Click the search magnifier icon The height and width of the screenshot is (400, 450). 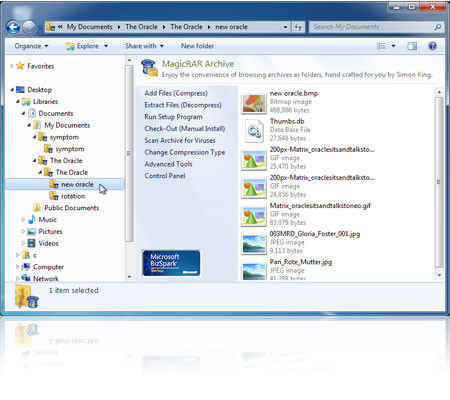pyautogui.click(x=438, y=27)
